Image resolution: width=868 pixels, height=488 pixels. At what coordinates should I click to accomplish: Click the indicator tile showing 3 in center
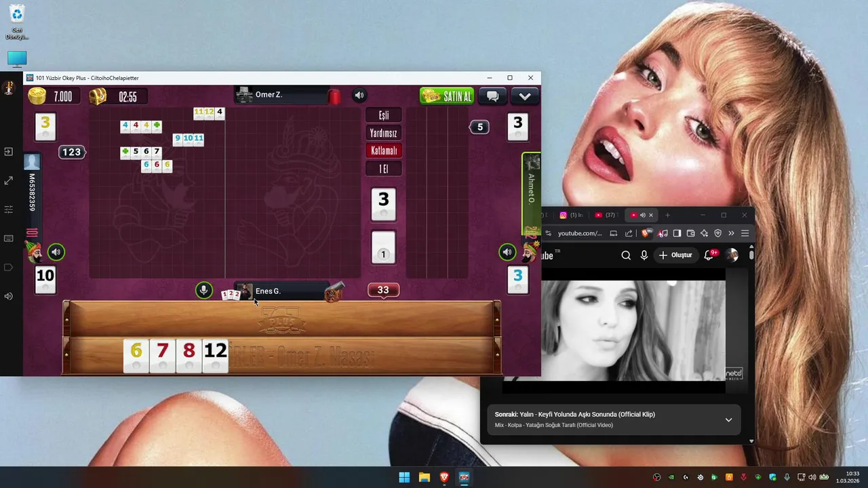point(384,204)
